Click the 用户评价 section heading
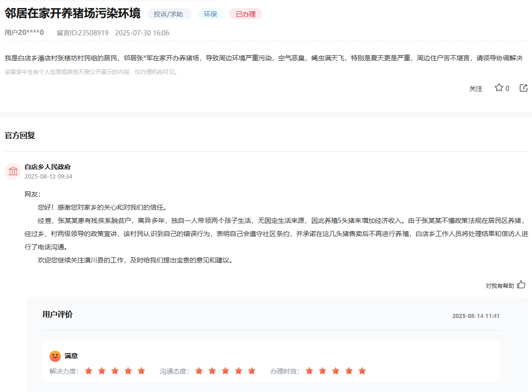Screen dimensions: 532x392 coord(58,315)
